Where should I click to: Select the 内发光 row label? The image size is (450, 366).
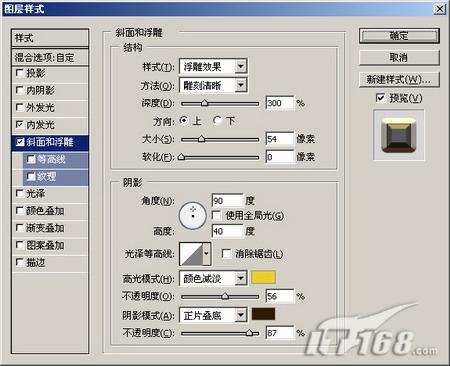click(40, 125)
